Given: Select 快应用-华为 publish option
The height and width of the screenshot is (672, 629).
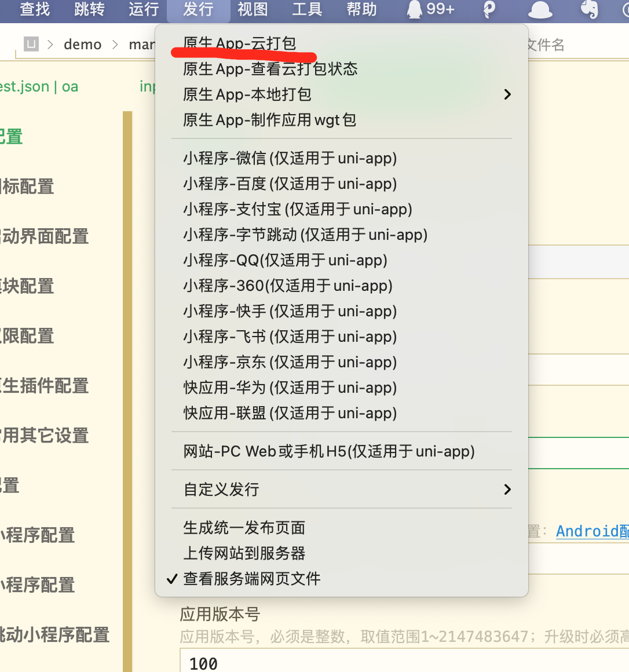Looking at the screenshot, I should (342, 388).
